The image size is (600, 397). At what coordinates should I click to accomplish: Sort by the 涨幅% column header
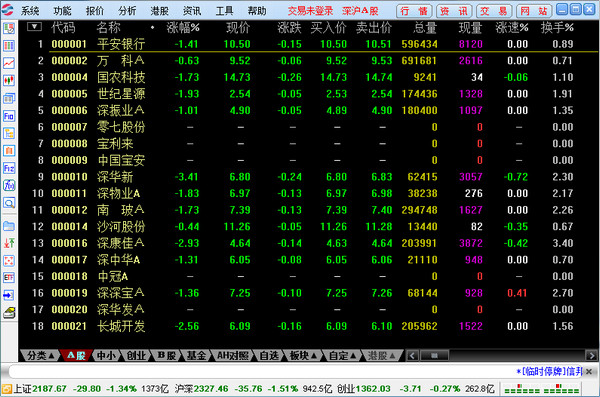[183, 28]
